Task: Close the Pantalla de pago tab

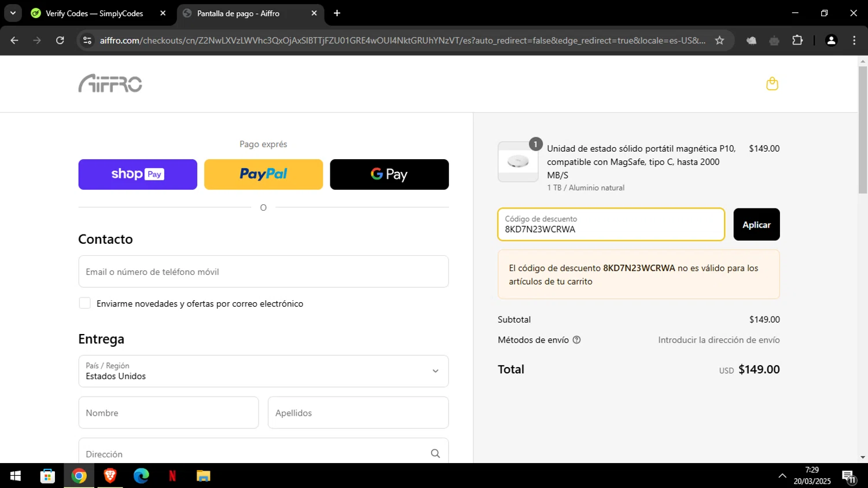Action: (314, 13)
